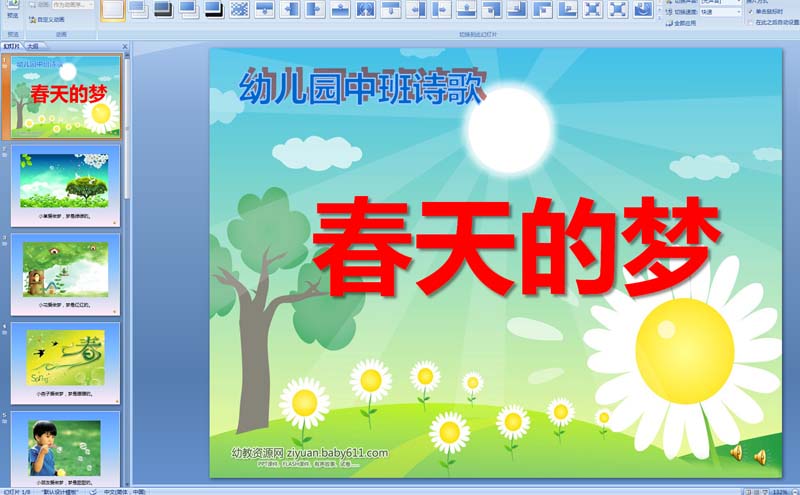Click the right sound speaker icon on slide
This screenshot has height=495, width=800.
tap(760, 456)
